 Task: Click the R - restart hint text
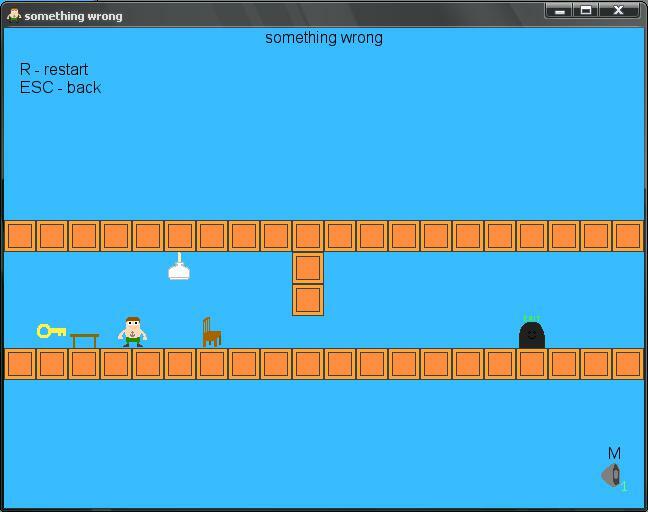pyautogui.click(x=54, y=69)
